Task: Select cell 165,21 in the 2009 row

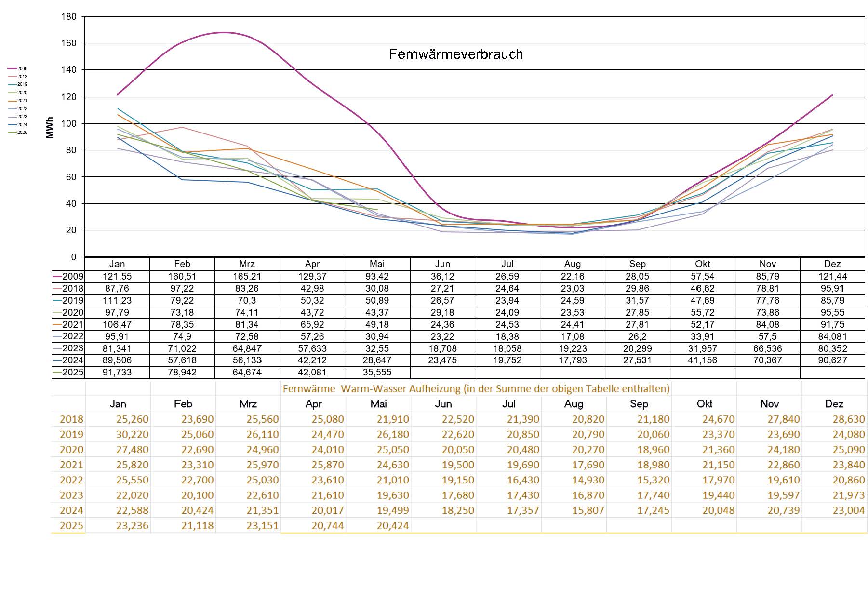Action: coord(247,277)
